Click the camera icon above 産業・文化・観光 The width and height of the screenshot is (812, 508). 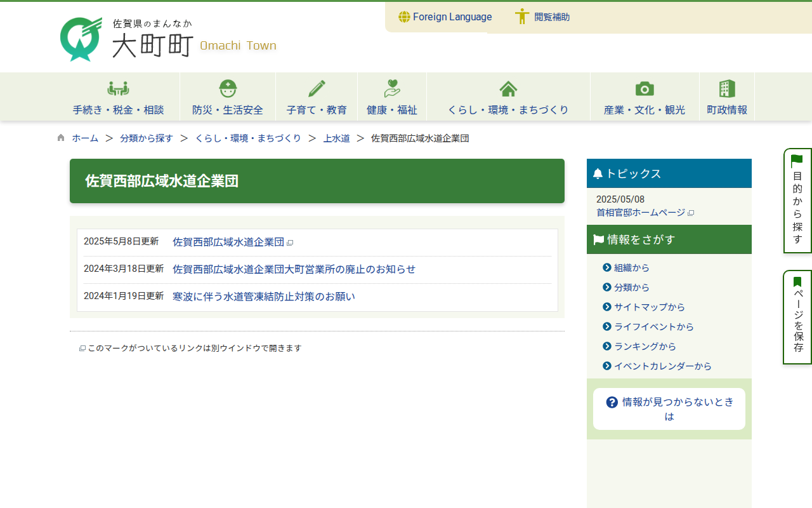(645, 89)
